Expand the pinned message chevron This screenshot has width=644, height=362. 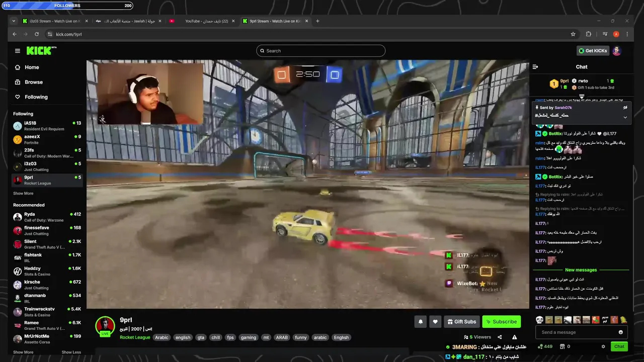pyautogui.click(x=625, y=117)
